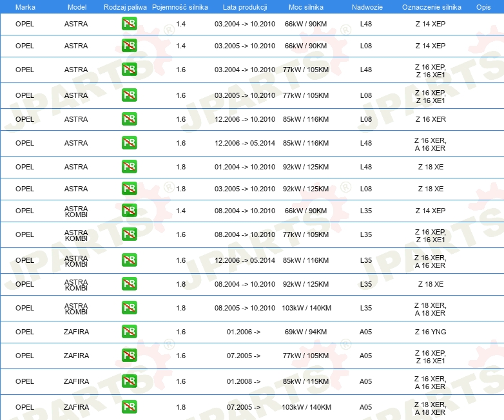Click the Lata produkcji column header

245,7
